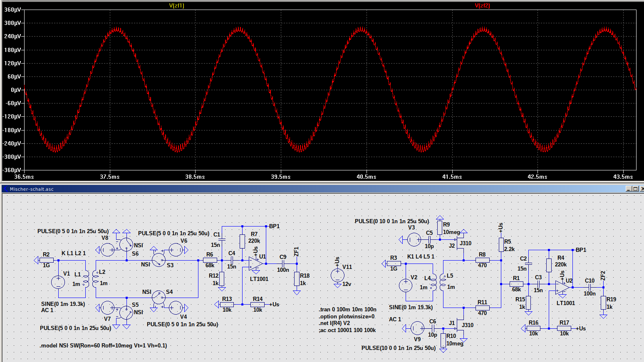644x362 pixels.
Task: Select the .model NSI SW directive text
Action: [103, 345]
